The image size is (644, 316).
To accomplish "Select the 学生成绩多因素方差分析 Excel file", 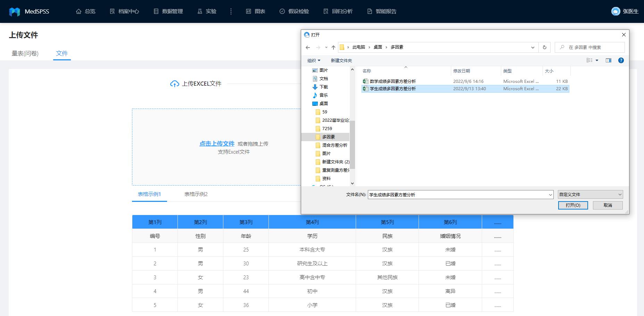I will tap(392, 88).
